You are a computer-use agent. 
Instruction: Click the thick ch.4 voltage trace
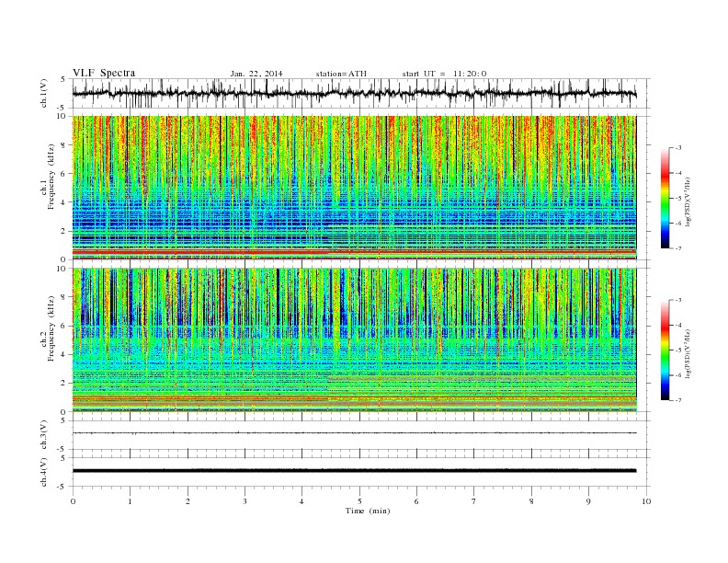pos(354,471)
